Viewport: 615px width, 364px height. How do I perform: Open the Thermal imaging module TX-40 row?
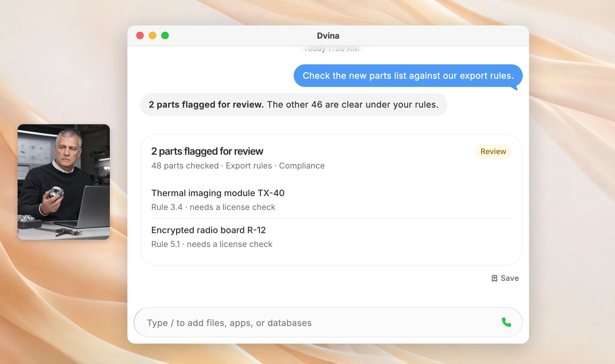tap(331, 200)
